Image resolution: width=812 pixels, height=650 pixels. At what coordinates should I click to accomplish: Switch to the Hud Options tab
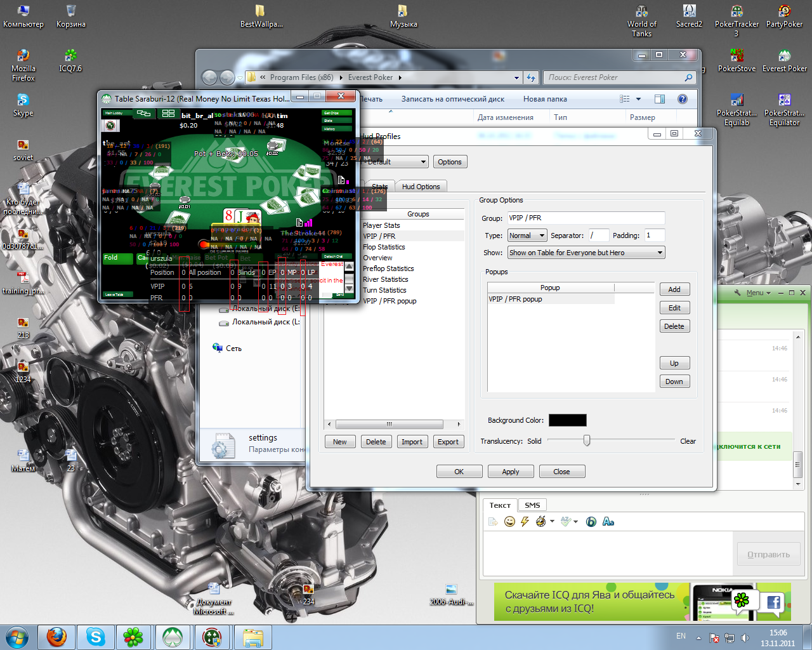pyautogui.click(x=421, y=187)
